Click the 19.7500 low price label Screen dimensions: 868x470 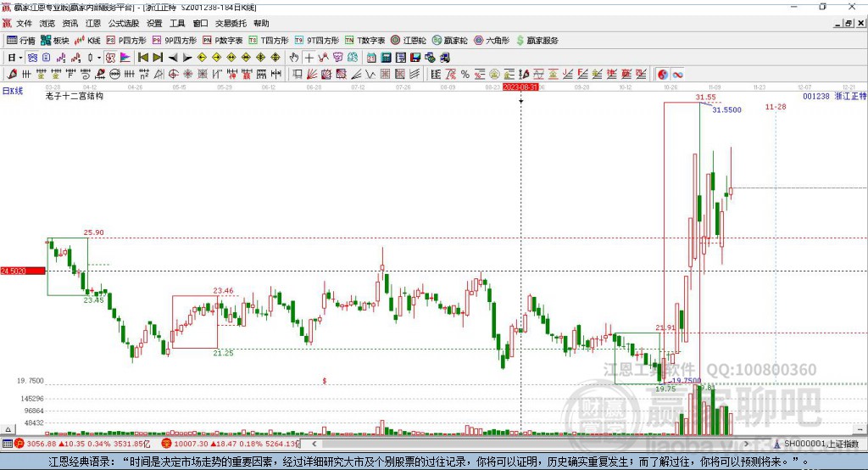tap(687, 380)
